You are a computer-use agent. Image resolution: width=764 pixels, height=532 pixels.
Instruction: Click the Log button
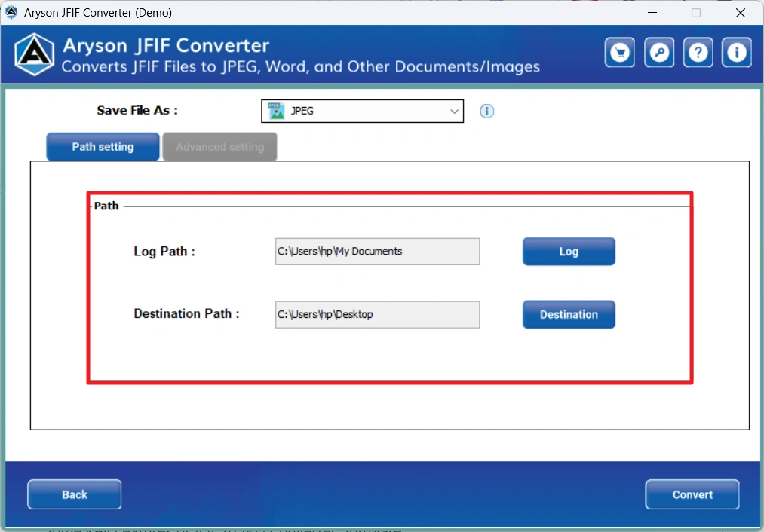[569, 251]
